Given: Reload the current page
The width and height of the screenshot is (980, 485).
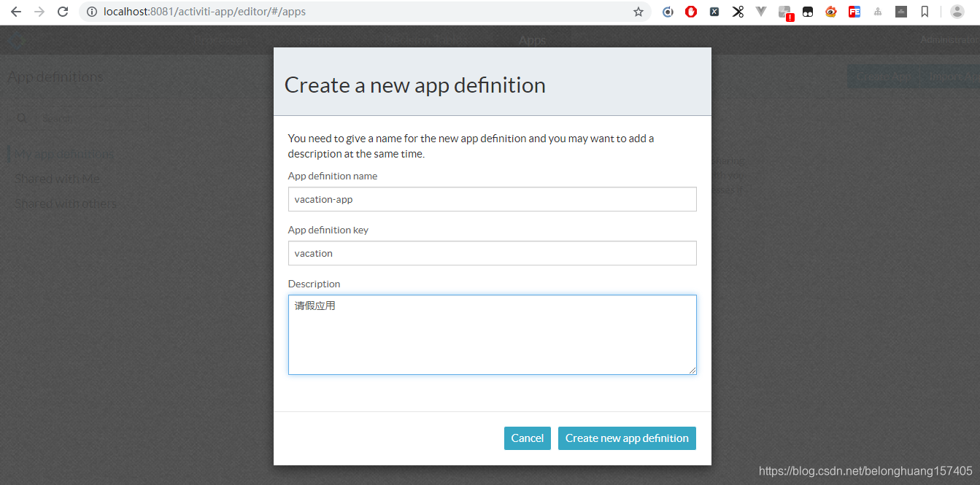Looking at the screenshot, I should [x=63, y=12].
